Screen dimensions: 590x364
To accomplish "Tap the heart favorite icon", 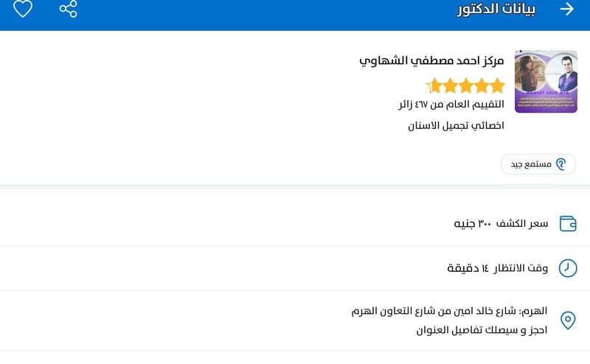I will tap(23, 9).
